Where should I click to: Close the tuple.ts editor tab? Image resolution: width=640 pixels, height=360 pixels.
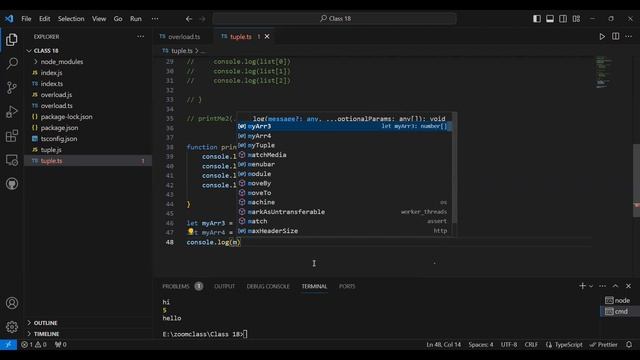(x=267, y=36)
